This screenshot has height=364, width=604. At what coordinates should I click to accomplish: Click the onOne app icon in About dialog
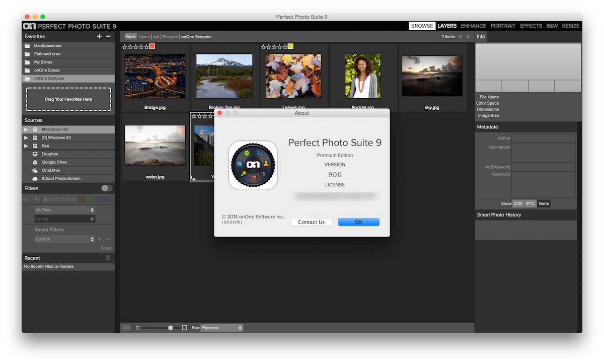coord(253,165)
